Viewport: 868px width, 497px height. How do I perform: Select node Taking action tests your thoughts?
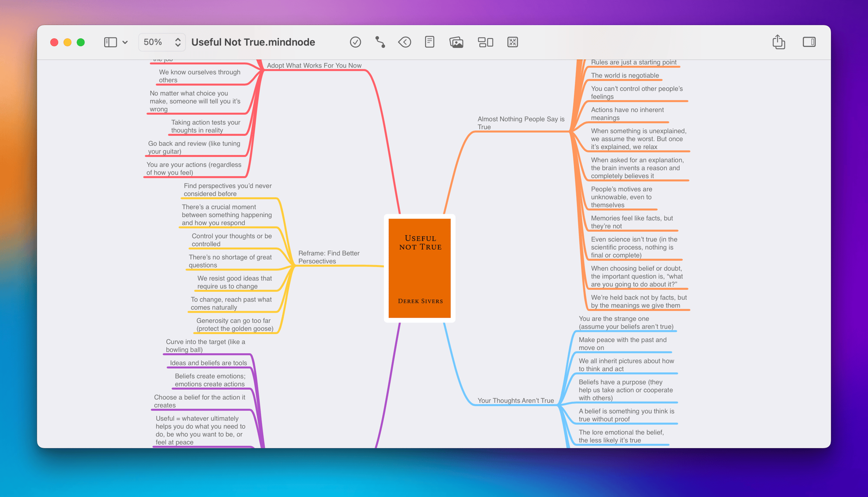[x=205, y=126]
